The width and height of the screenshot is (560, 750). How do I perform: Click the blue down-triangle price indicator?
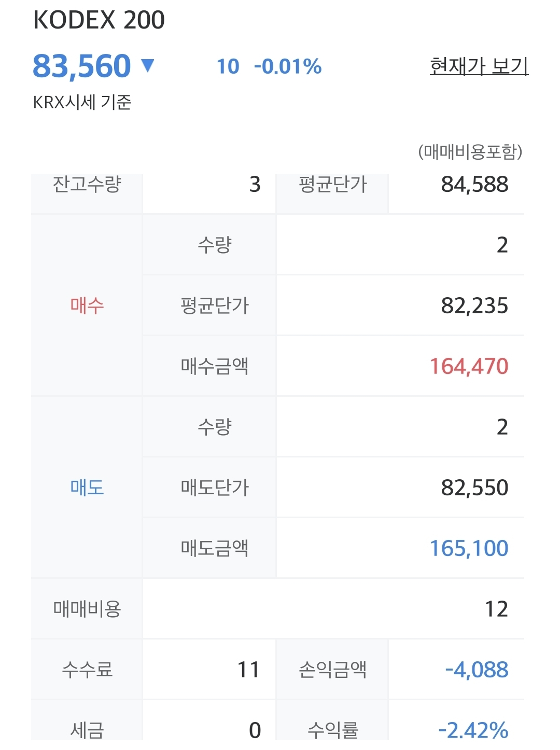(148, 65)
